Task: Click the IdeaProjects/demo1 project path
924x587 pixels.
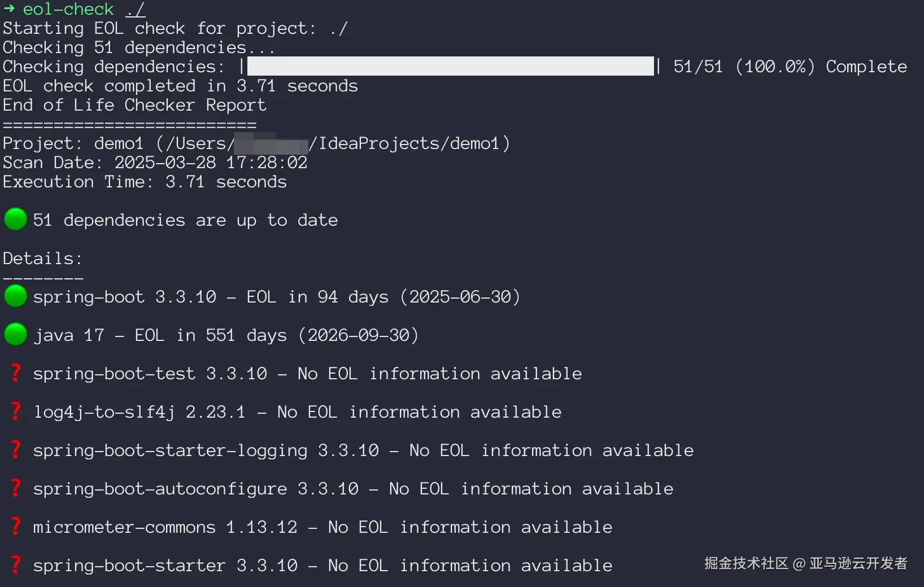Action: (x=409, y=143)
